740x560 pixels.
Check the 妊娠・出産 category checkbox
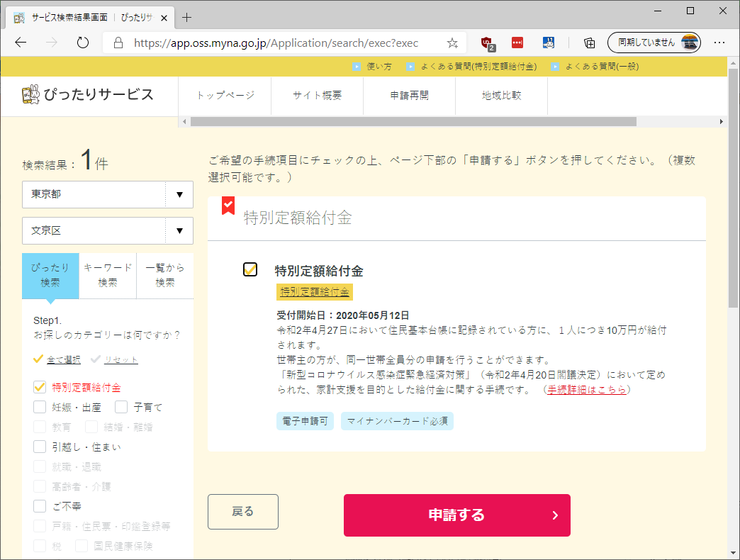40,408
